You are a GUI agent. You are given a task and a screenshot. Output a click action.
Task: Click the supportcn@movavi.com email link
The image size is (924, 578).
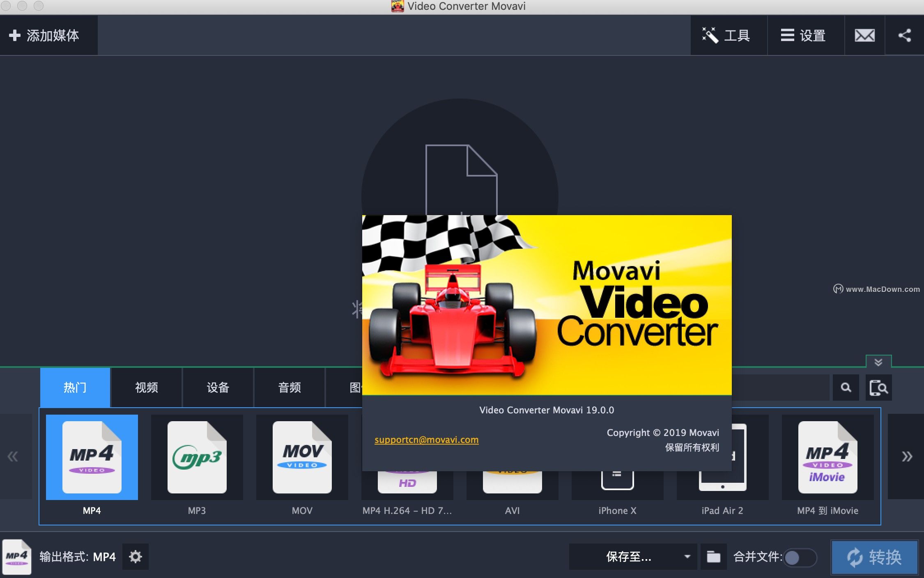(x=426, y=439)
